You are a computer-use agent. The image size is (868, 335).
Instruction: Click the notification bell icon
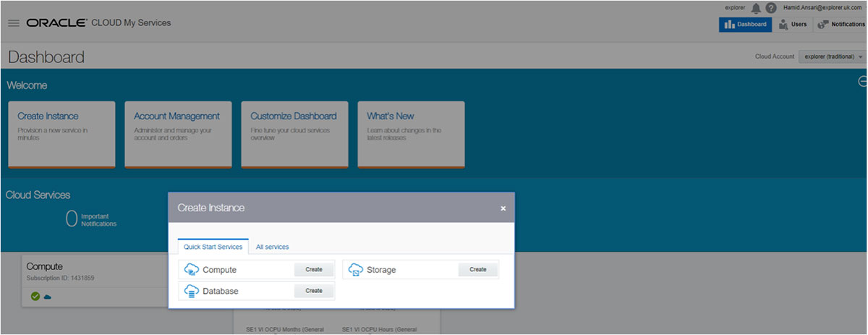point(756,8)
